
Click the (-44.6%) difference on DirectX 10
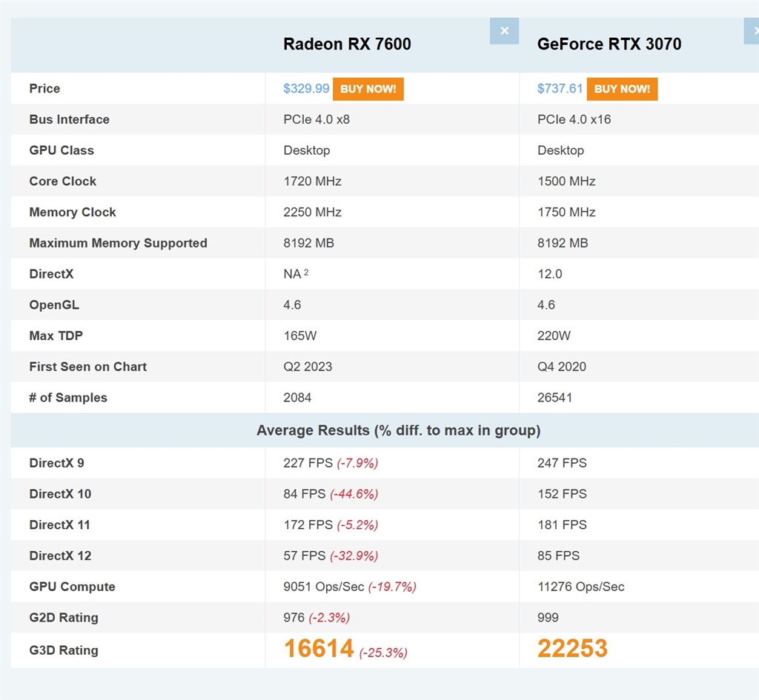pos(354,494)
